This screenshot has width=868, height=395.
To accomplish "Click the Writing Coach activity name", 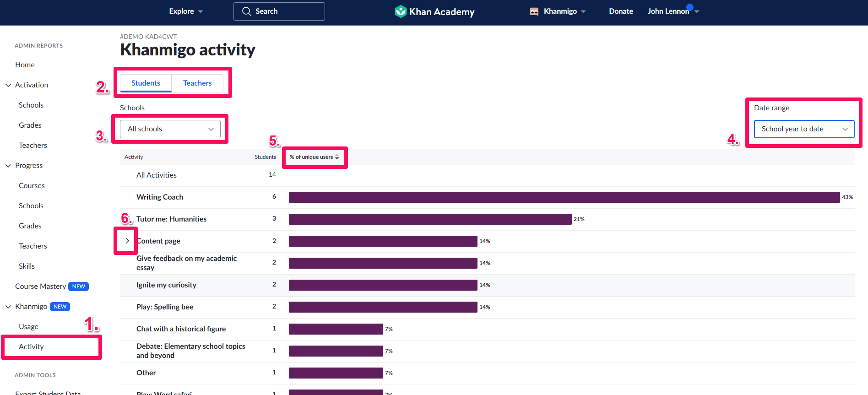I will [160, 197].
